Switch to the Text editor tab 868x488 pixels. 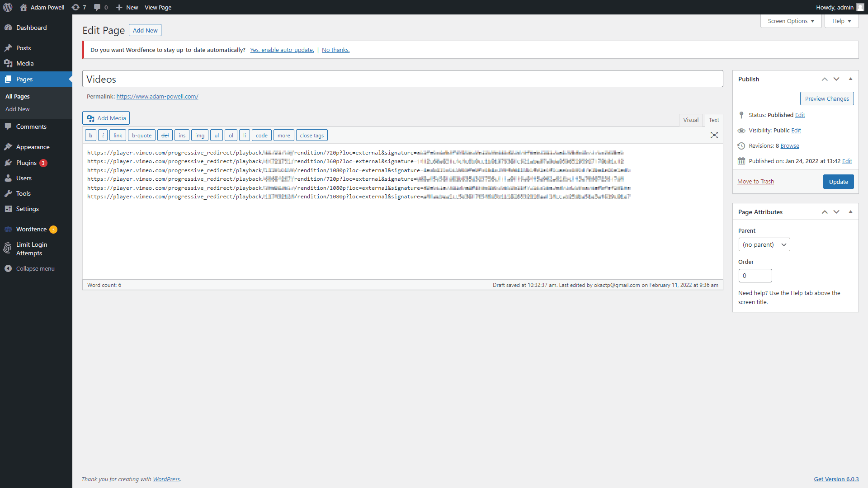tap(713, 120)
